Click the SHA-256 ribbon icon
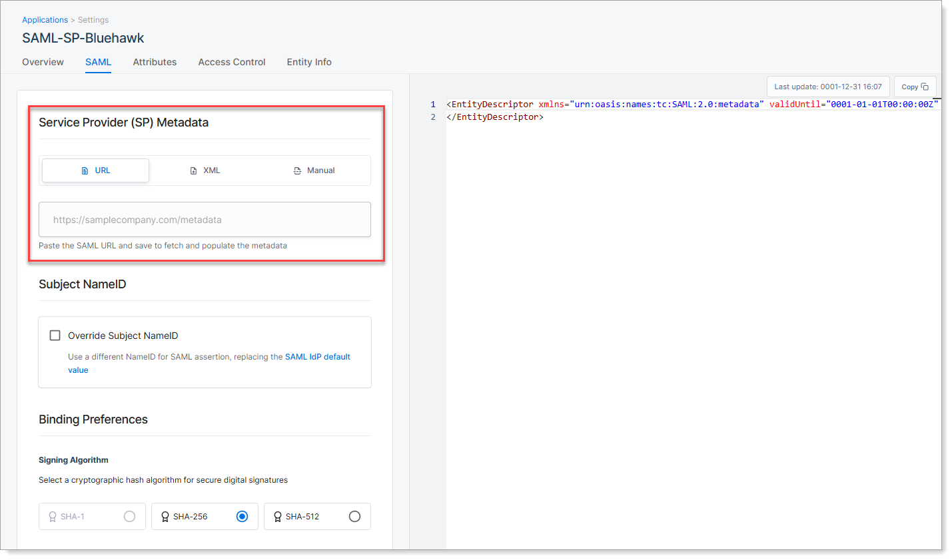 coord(165,517)
